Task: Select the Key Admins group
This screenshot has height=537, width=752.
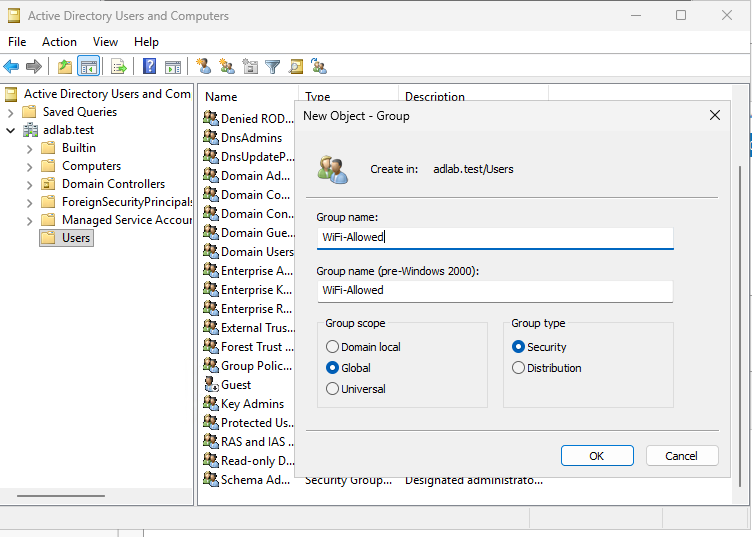Action: click(x=243, y=404)
